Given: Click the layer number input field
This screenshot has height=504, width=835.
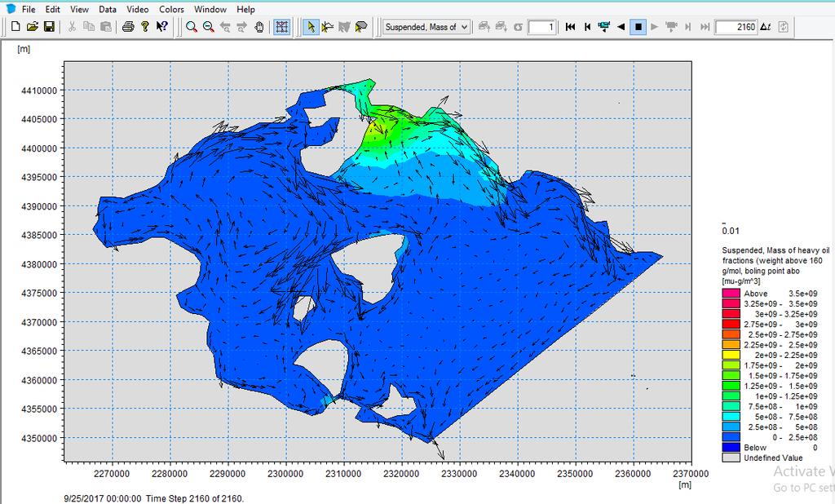Looking at the screenshot, I should click(x=542, y=27).
